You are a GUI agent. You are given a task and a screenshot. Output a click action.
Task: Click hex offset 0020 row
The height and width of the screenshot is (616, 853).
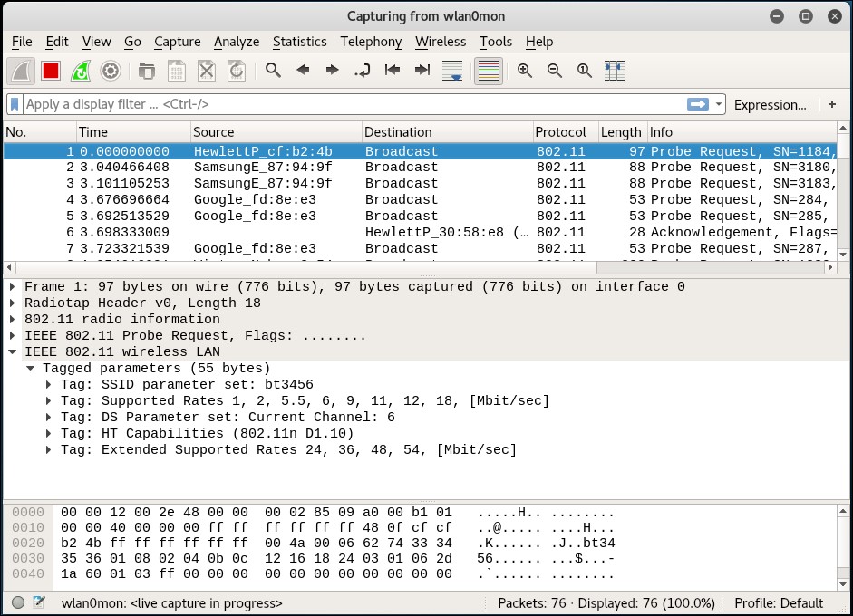[x=28, y=543]
